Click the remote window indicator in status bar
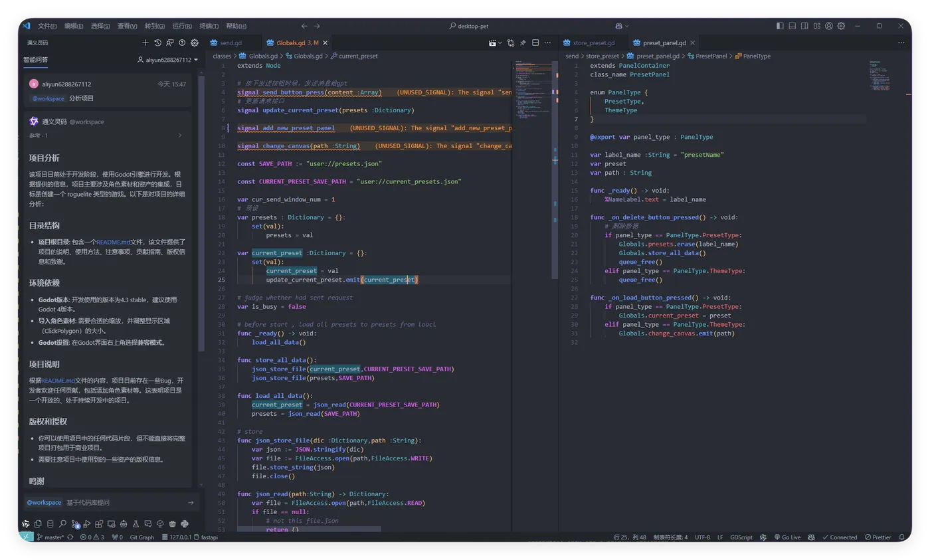Viewport: 930px width, 560px height. [x=26, y=537]
